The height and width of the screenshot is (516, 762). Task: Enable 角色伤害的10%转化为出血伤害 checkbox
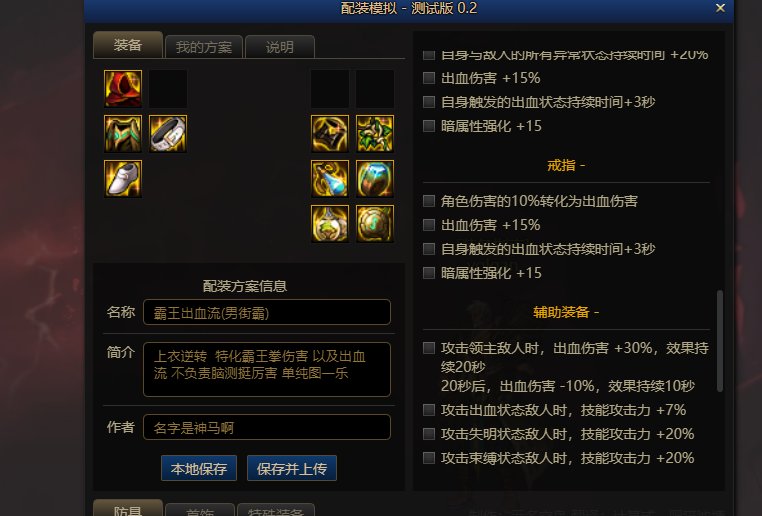[x=429, y=201]
